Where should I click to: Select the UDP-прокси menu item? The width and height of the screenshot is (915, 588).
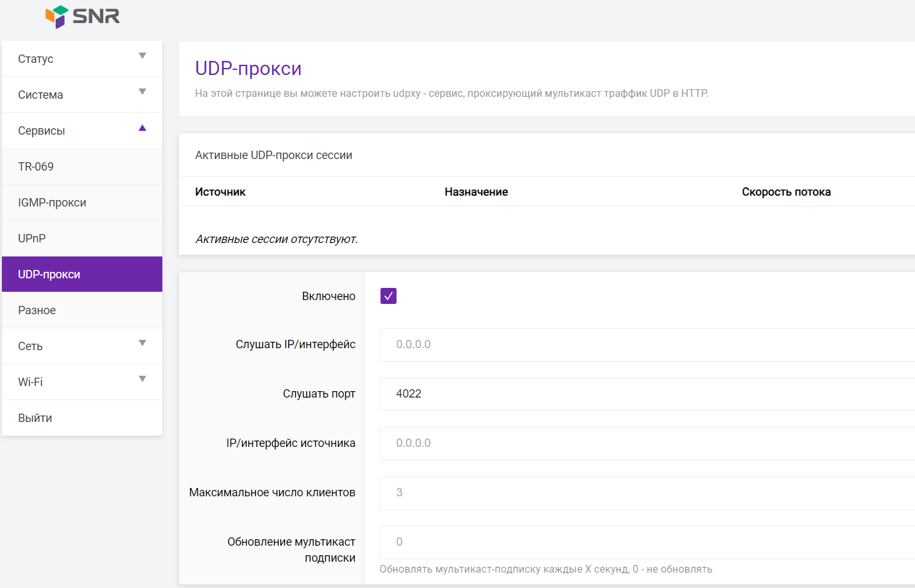(x=49, y=274)
